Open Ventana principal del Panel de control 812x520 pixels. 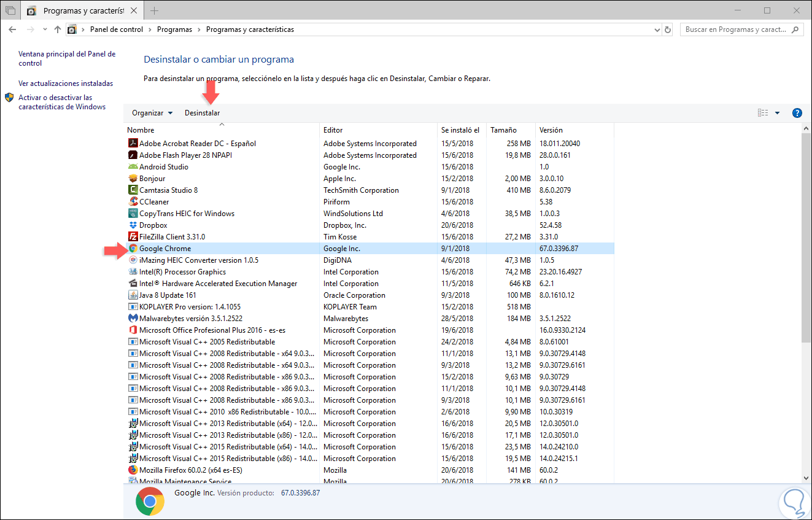[x=67, y=58]
